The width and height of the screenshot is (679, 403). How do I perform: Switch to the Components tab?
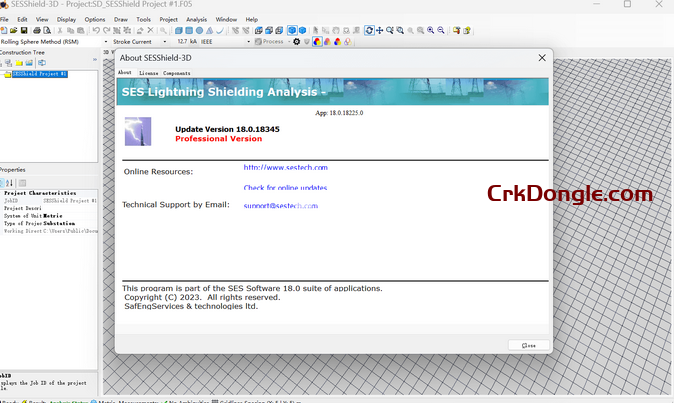tap(177, 73)
